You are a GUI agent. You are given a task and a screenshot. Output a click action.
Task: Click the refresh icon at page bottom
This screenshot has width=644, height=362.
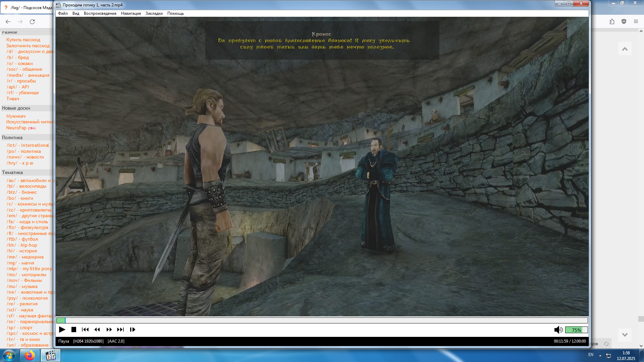tap(606, 344)
